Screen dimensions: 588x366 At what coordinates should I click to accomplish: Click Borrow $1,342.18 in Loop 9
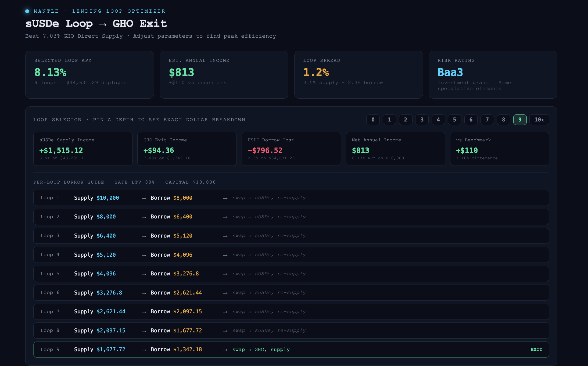tap(176, 350)
